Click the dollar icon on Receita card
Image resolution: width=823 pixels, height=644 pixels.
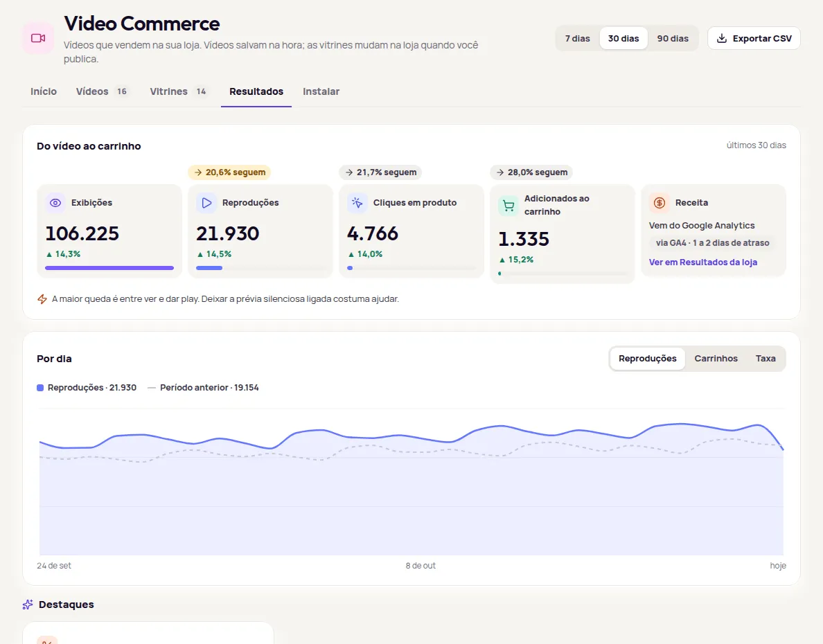coord(660,203)
